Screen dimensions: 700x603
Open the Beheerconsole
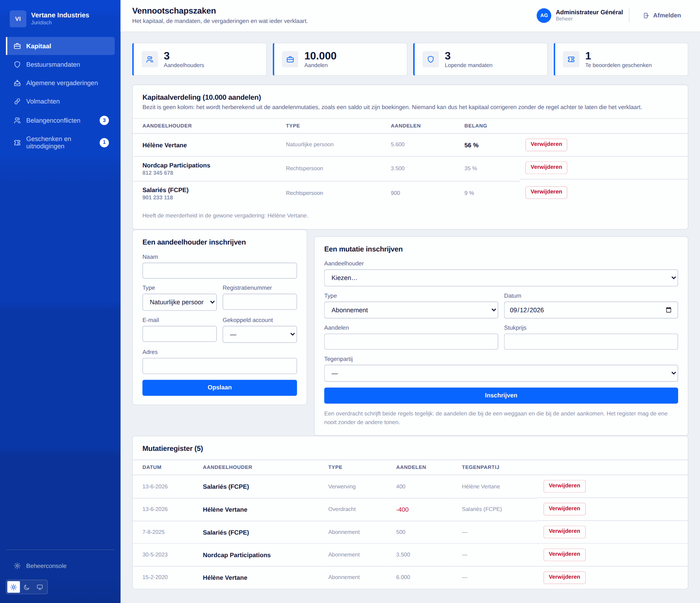(x=60, y=566)
